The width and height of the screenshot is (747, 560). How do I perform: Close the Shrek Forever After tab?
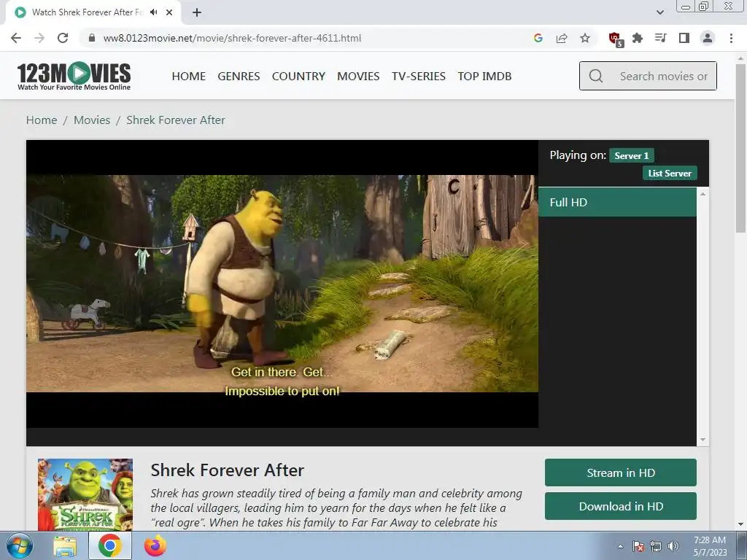pos(169,12)
